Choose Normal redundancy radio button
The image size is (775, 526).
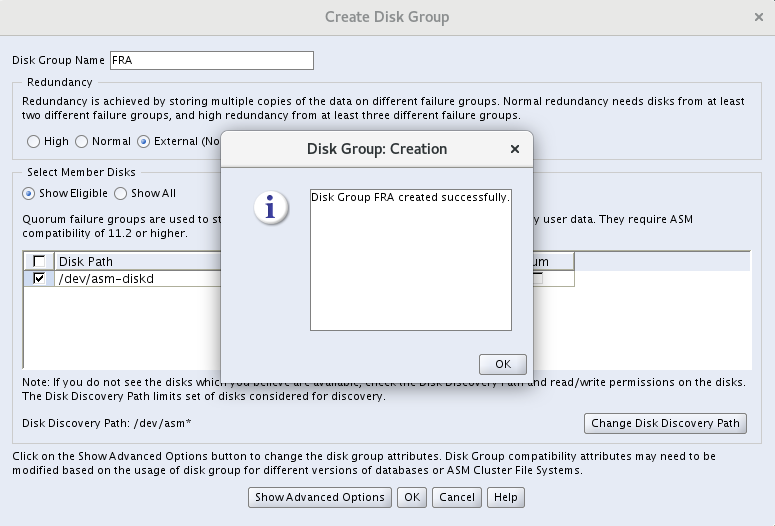coord(82,142)
